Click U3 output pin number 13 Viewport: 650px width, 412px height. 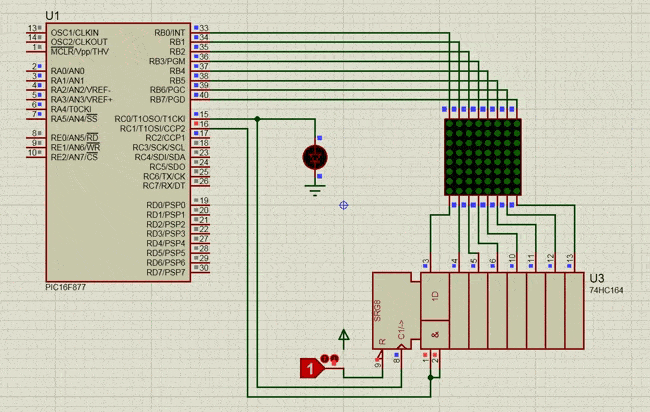570,259
